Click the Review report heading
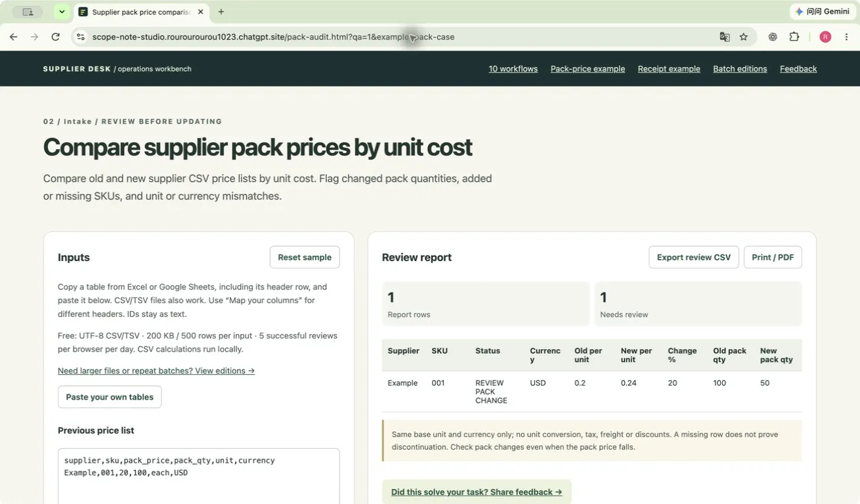Viewport: 860px width, 504px height. pyautogui.click(x=417, y=257)
